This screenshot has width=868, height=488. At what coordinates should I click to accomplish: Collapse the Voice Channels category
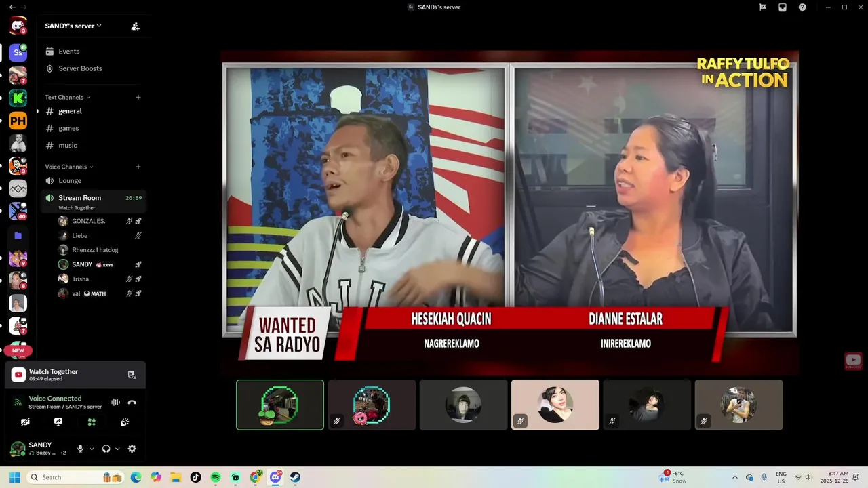point(68,167)
